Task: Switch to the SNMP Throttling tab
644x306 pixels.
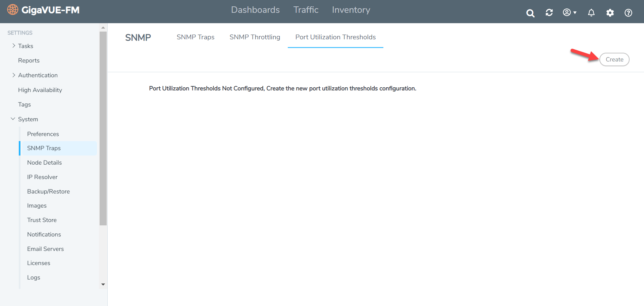Action: tap(255, 37)
